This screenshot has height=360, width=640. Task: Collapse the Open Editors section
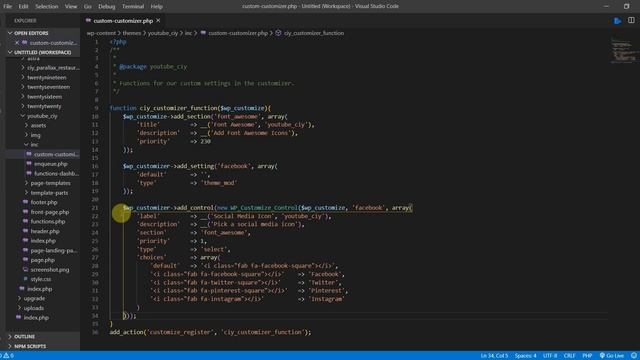pyautogui.click(x=43, y=33)
